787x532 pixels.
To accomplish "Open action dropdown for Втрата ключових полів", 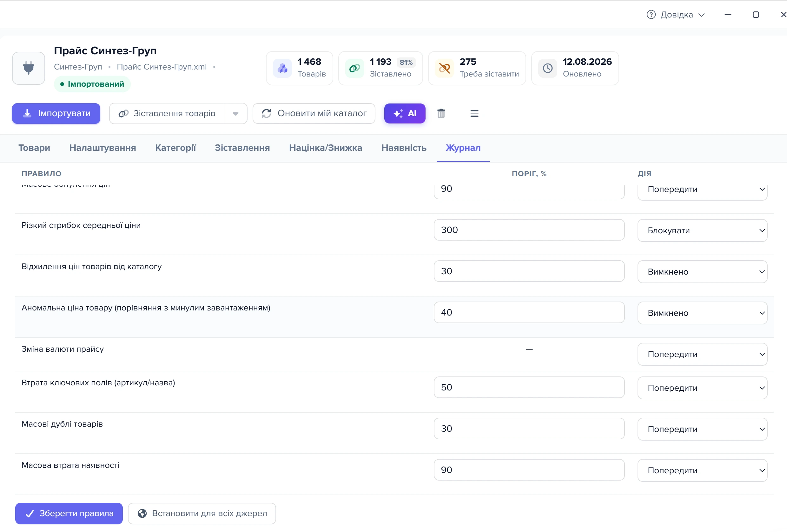I will 702,388.
